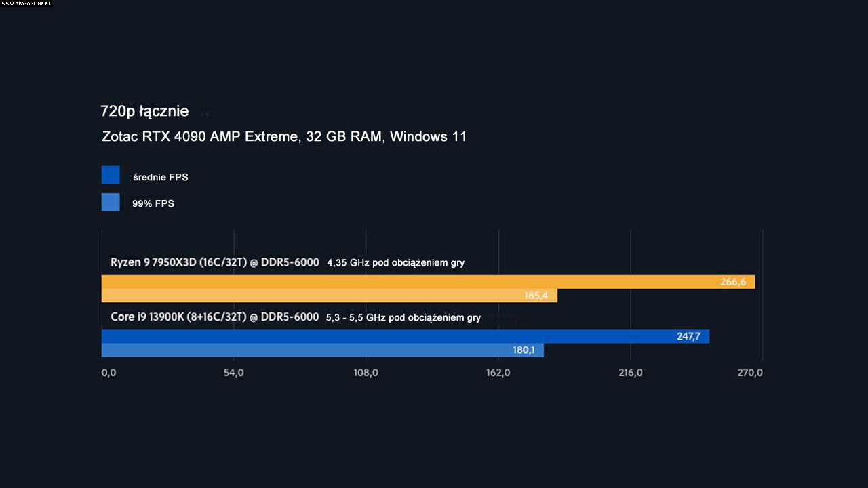The width and height of the screenshot is (868, 488).
Task: Click the 162,0 axis tick label
Action: [x=498, y=373]
